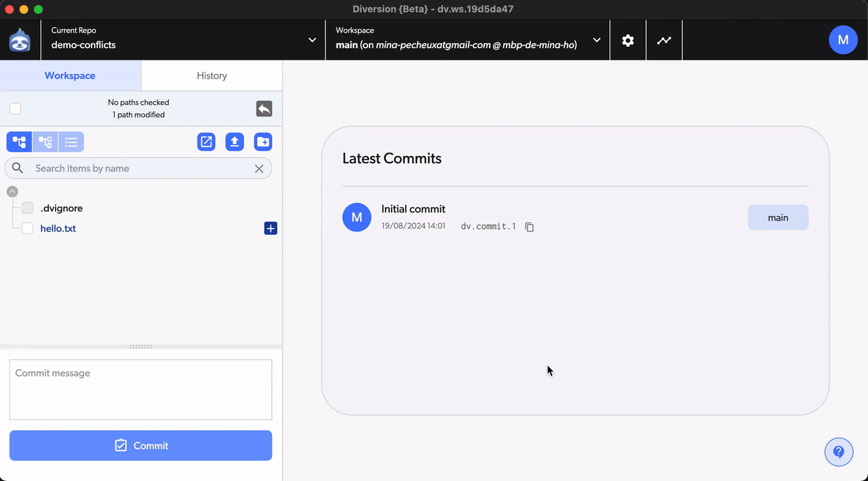Clear the search field with X

tap(259, 168)
